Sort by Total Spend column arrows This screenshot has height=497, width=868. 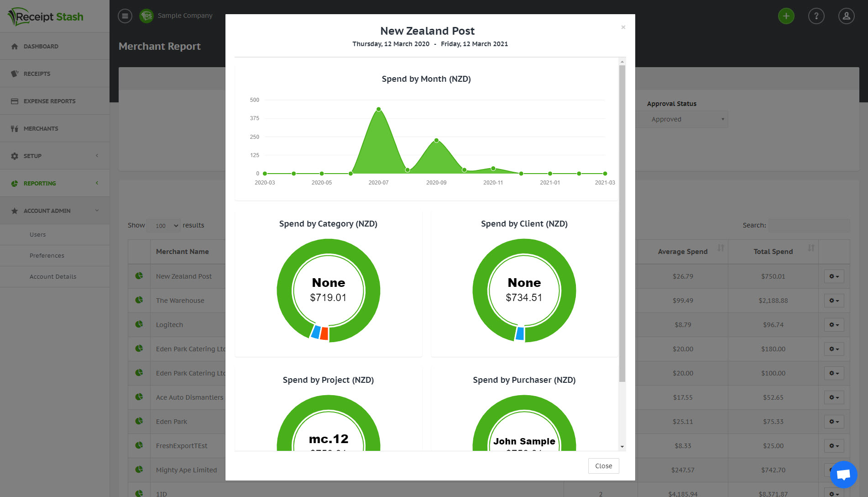(x=811, y=248)
